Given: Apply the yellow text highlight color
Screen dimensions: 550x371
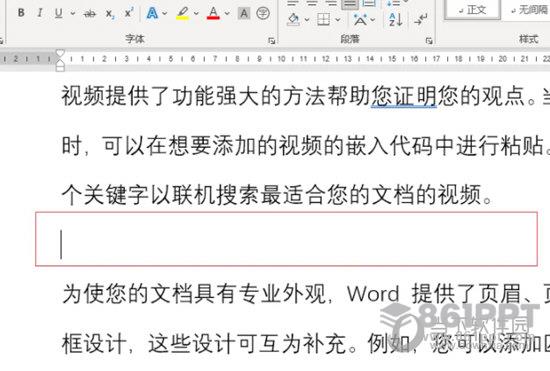Looking at the screenshot, I should 182,13.
